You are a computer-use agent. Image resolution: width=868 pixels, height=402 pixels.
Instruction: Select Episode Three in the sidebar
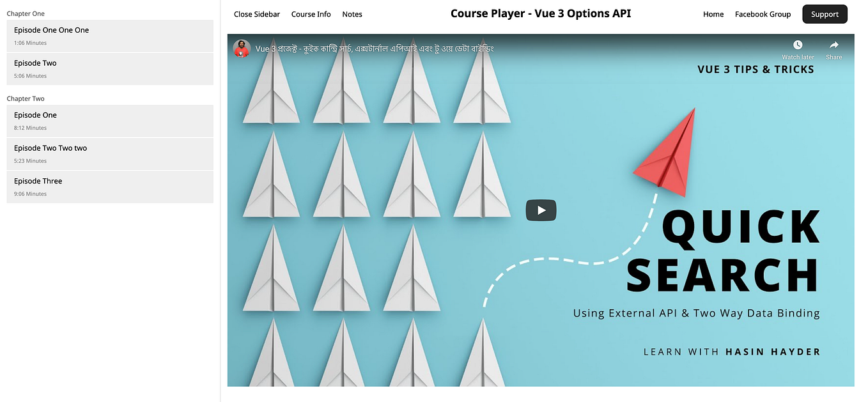(x=110, y=187)
